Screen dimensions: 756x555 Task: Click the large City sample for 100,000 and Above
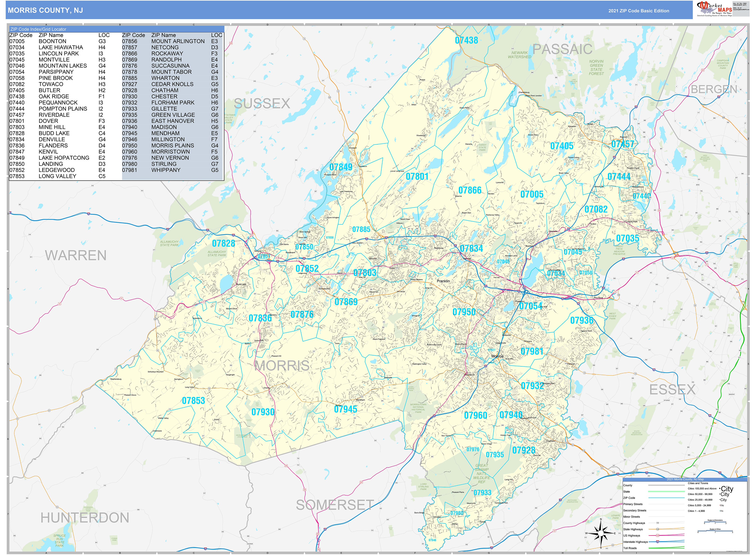tap(727, 489)
